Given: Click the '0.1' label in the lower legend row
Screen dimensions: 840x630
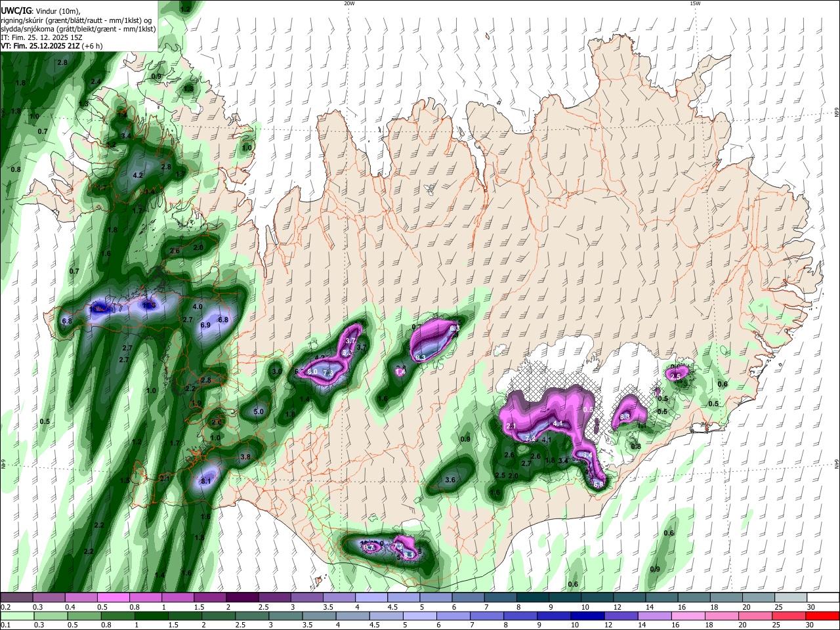Looking at the screenshot, I should [x=6, y=625].
